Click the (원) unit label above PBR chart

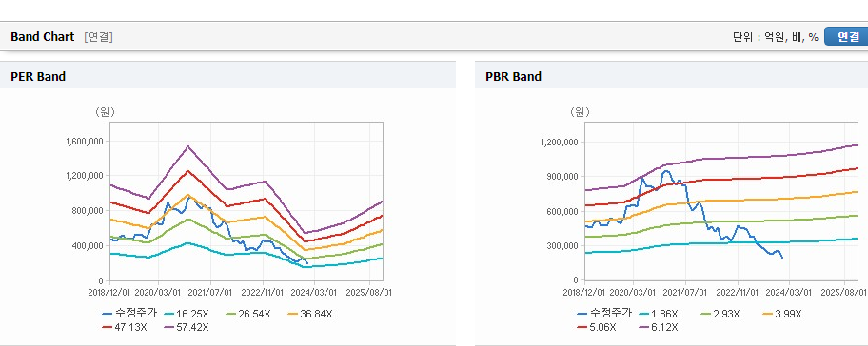click(x=581, y=112)
